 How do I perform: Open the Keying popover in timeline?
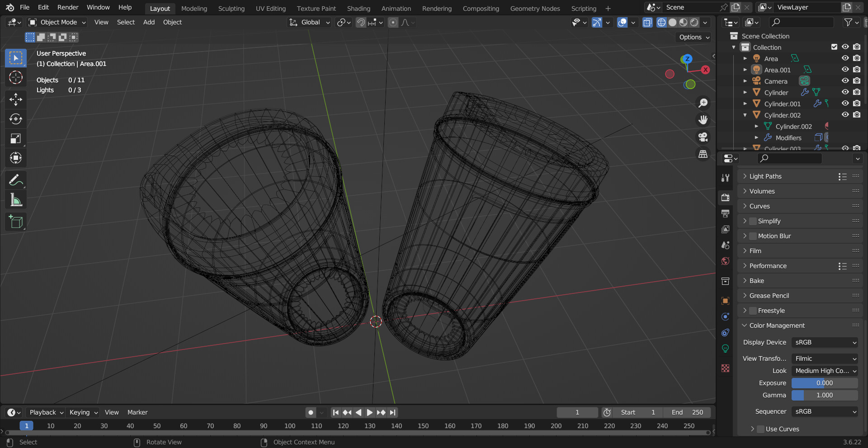pyautogui.click(x=83, y=412)
